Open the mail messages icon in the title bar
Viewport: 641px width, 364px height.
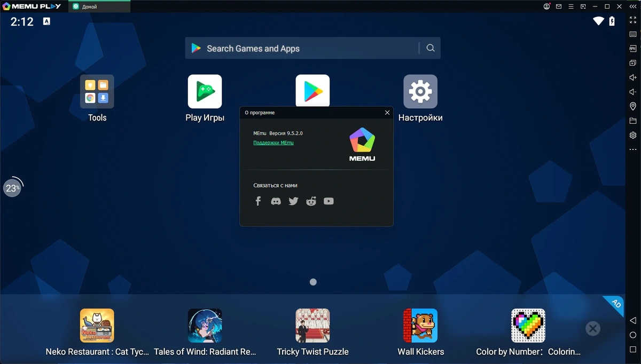click(559, 6)
